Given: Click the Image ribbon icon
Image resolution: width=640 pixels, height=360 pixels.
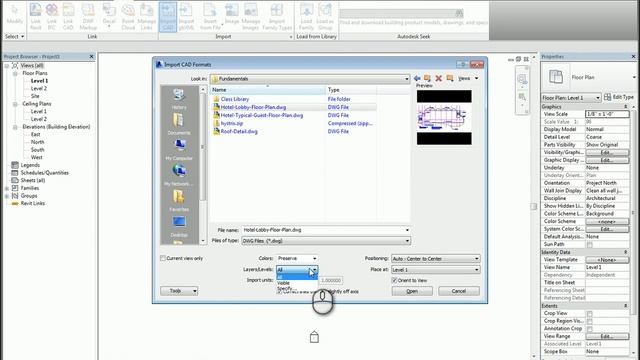Looking at the screenshot, I should click(231, 14).
